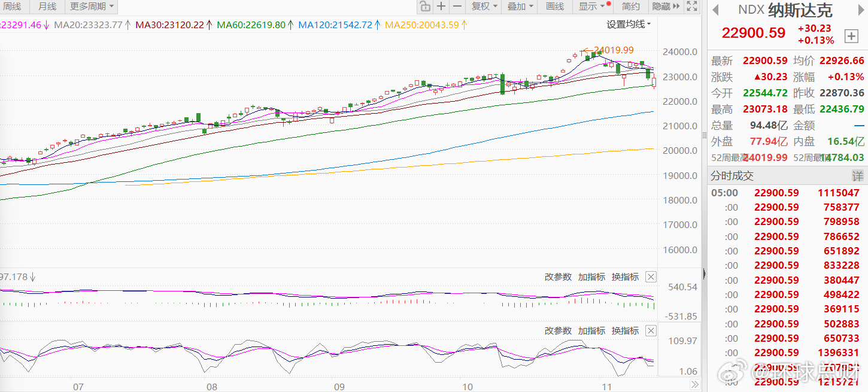Open 更多周期 dropdown
868x392 pixels.
click(92, 7)
